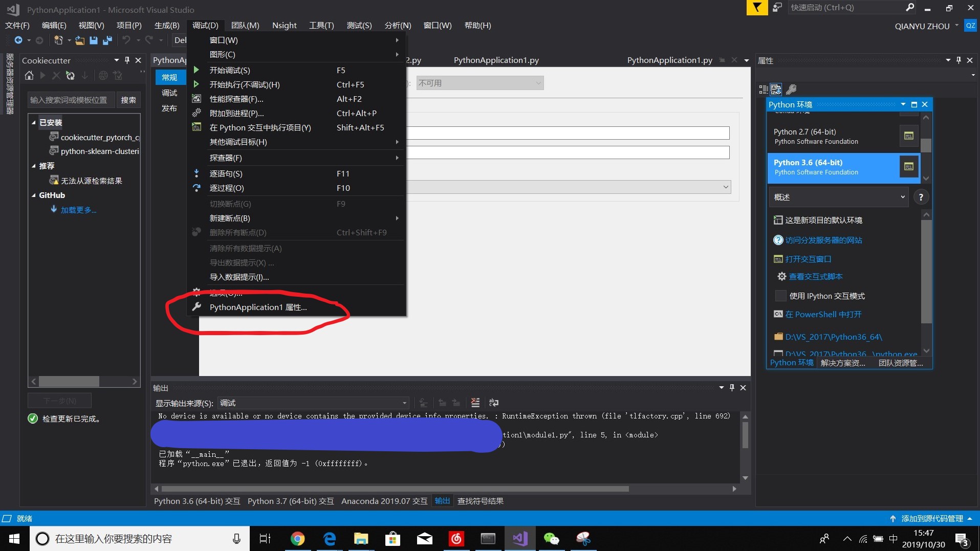Navigate backward with the blue arrow icon
The height and width of the screenshot is (551, 980).
(x=18, y=40)
